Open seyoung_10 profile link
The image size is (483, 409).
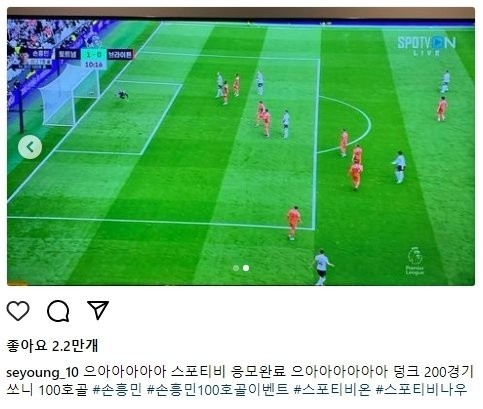point(42,372)
